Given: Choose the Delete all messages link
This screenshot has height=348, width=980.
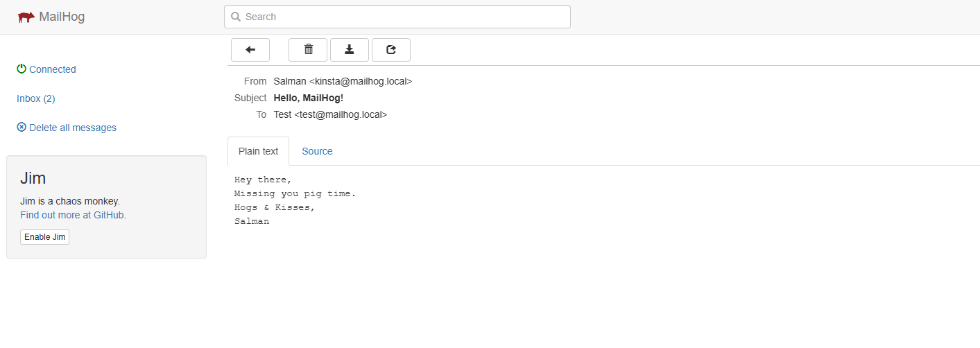Looking at the screenshot, I should pos(73,128).
